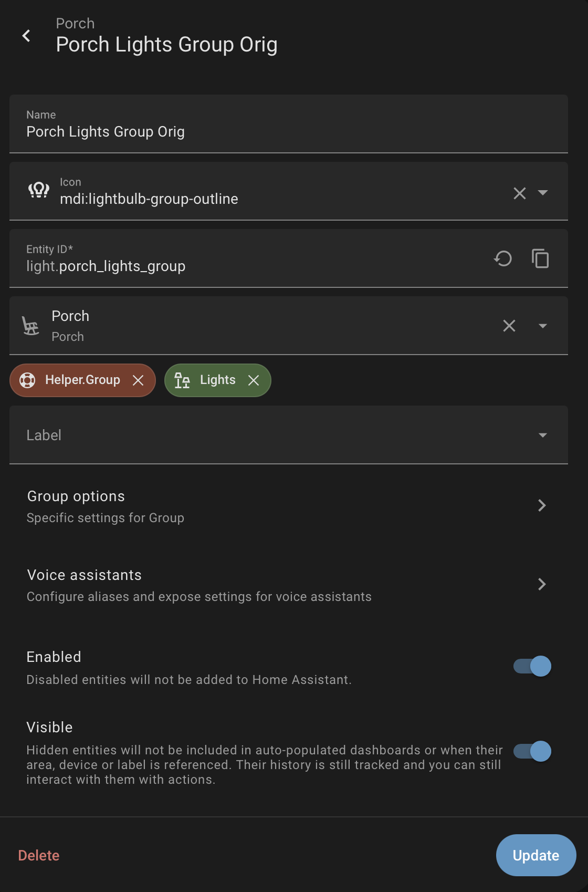Clear the icon field with X

pos(519,193)
